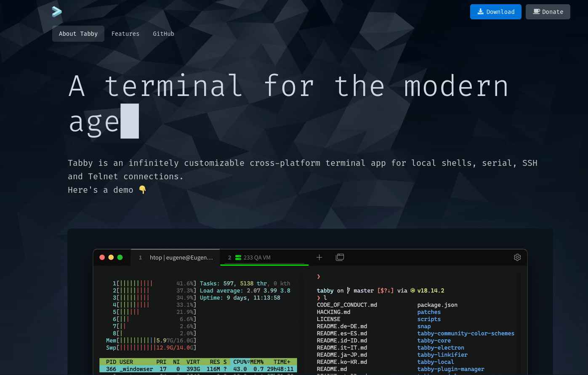
Task: Click the green server icon on QA VM tab
Action: pyautogui.click(x=238, y=257)
